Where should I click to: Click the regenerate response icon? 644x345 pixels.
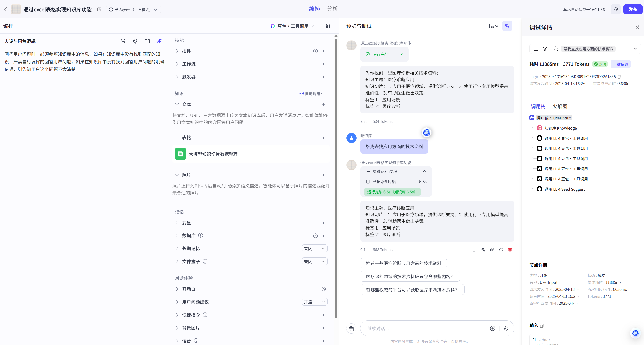point(501,250)
